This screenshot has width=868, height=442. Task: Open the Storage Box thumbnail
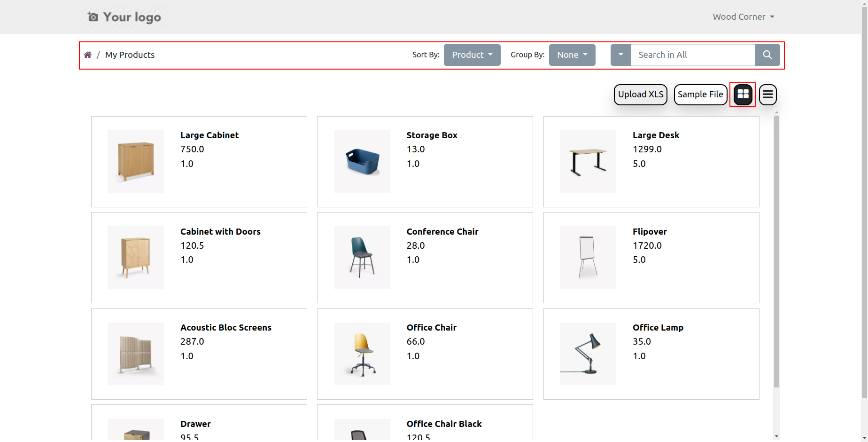[x=362, y=161]
